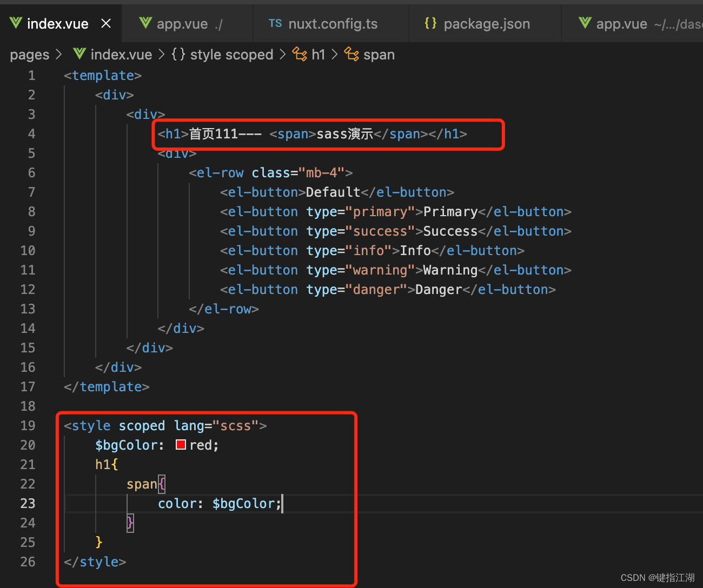Open the package.json tab

pyautogui.click(x=485, y=23)
